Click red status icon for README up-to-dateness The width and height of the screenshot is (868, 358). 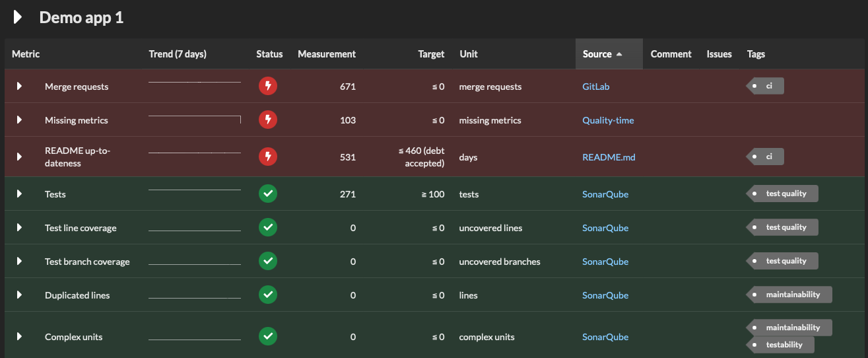[x=268, y=157]
